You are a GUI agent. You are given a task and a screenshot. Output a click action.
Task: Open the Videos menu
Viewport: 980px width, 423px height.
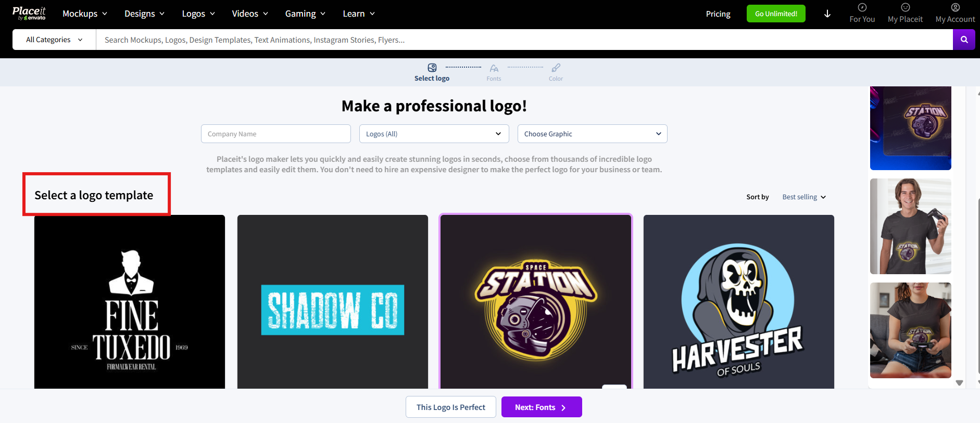tap(250, 14)
